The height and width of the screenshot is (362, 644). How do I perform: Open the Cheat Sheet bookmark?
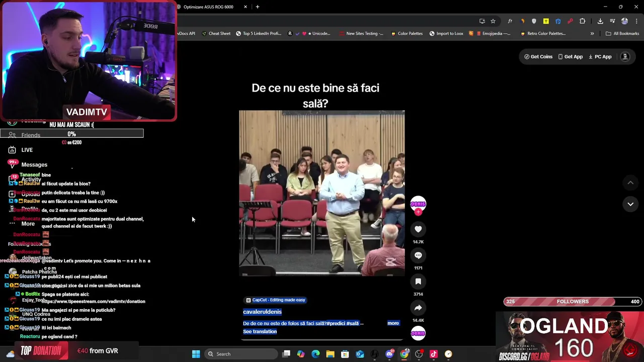click(216, 34)
